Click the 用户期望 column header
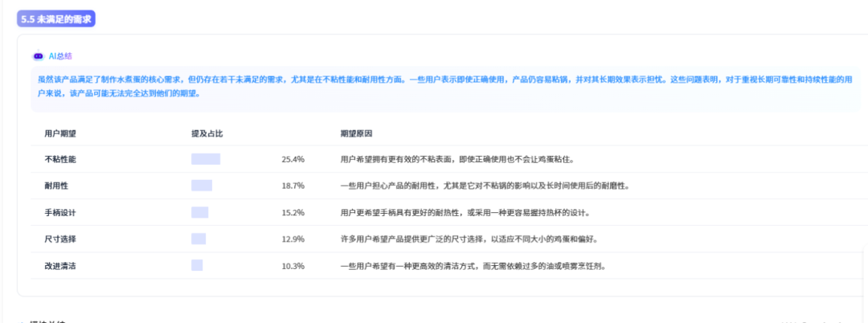This screenshot has height=323, width=868. [60, 133]
